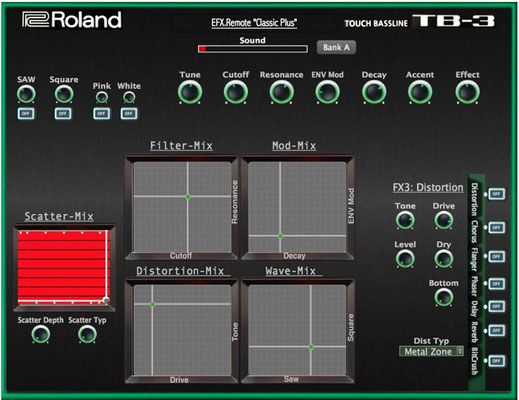Toggle the Square oscillator OFF switch
The image size is (519, 400).
point(63,114)
